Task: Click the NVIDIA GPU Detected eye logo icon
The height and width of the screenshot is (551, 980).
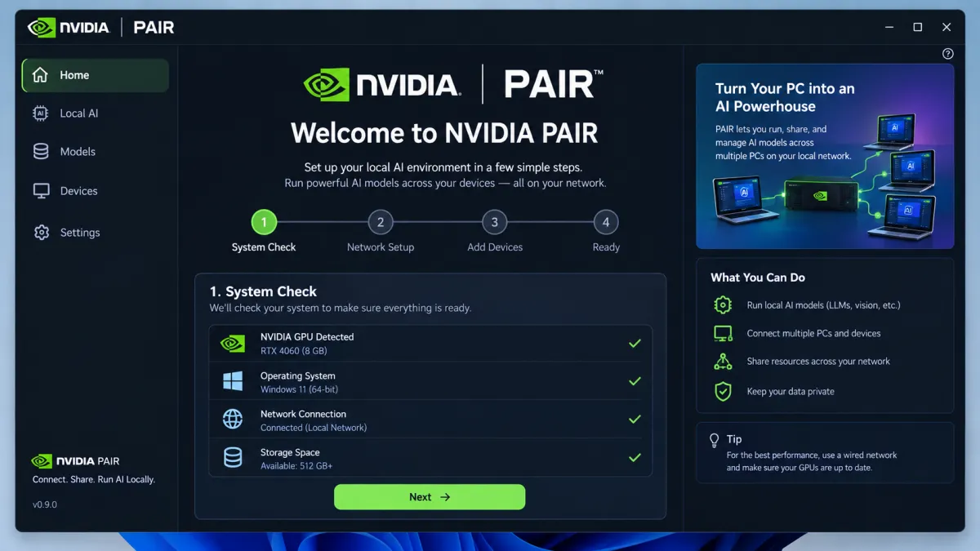Action: point(233,344)
